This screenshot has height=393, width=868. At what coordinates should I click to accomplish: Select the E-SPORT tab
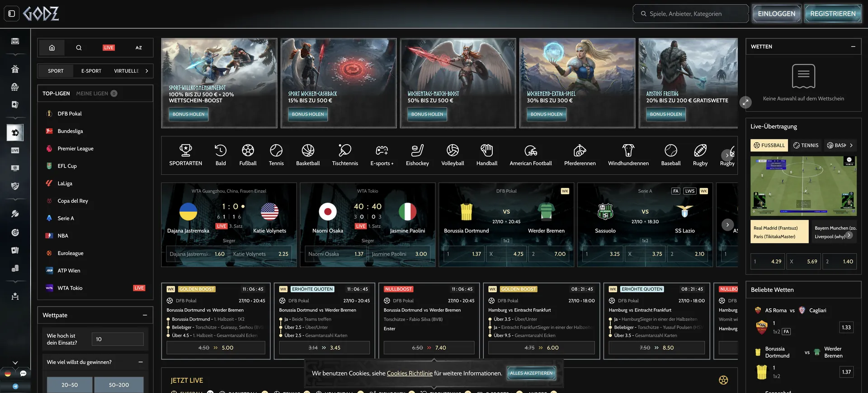pyautogui.click(x=91, y=71)
